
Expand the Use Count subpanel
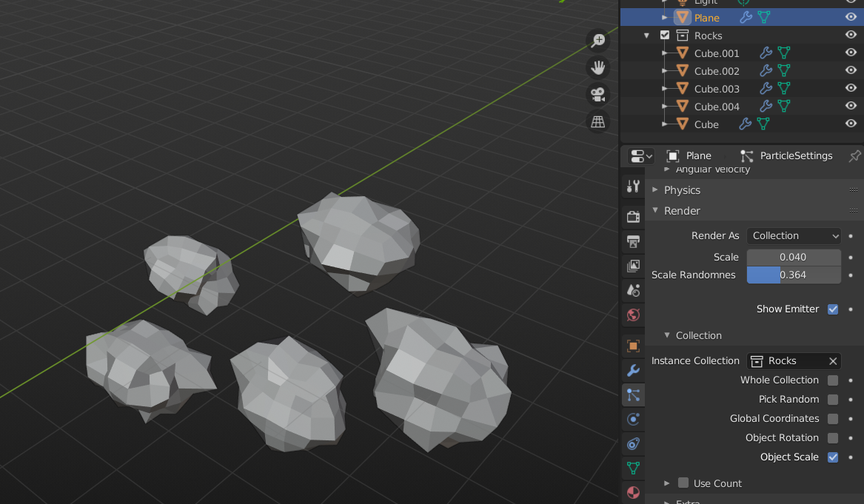667,483
